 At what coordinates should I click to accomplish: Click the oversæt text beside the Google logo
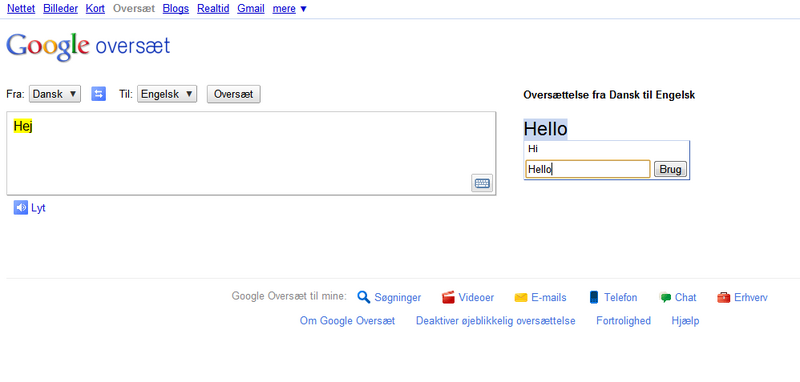click(x=133, y=46)
